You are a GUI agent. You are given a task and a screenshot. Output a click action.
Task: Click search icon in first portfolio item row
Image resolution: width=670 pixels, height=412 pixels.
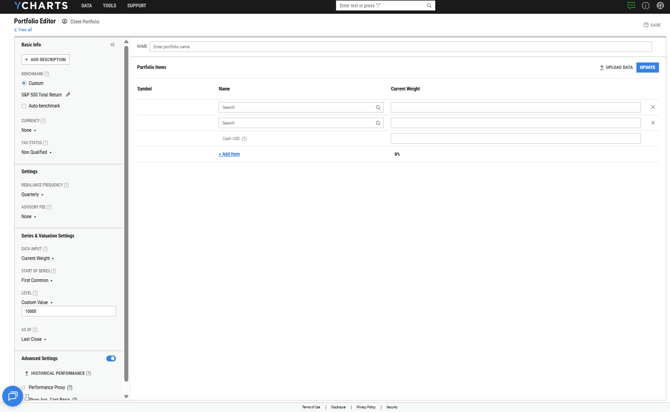coord(378,107)
